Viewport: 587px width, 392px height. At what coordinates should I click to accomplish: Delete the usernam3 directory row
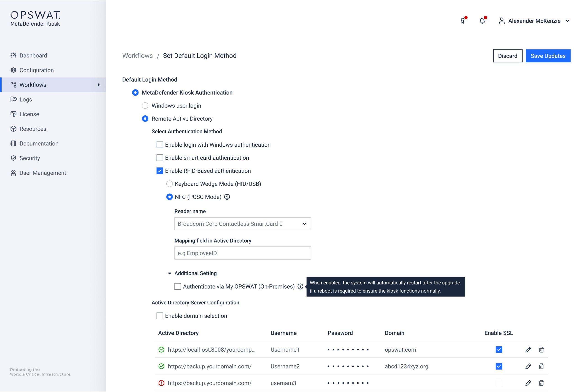tap(541, 383)
